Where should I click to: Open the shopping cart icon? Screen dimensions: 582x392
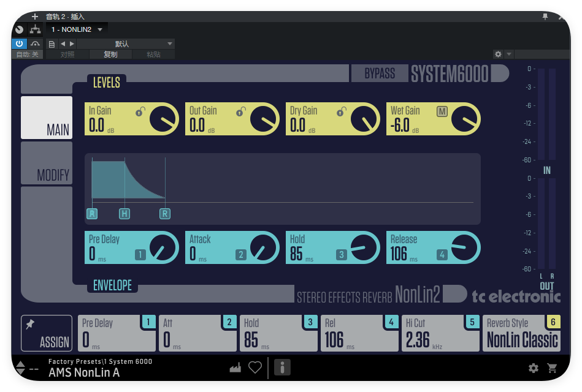(x=553, y=368)
